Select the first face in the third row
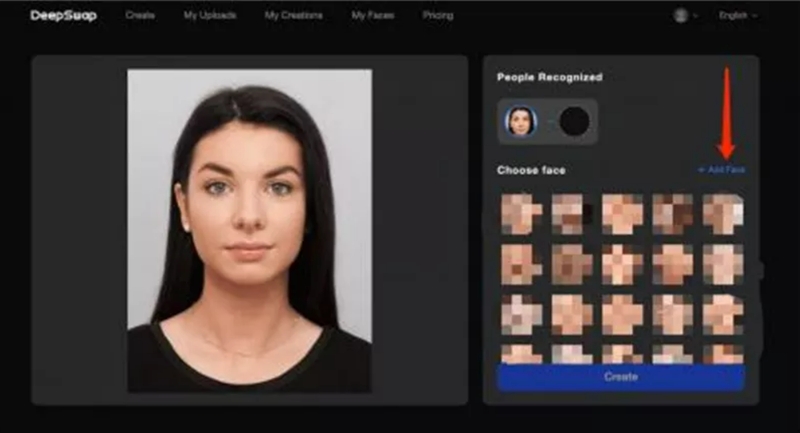Image resolution: width=800 pixels, height=433 pixels. pos(521,315)
